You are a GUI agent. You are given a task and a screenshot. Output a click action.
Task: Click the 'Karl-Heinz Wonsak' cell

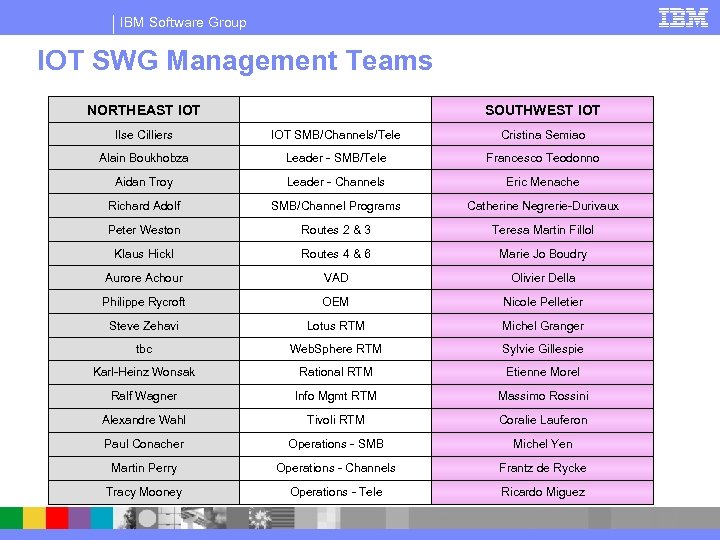[x=144, y=372]
